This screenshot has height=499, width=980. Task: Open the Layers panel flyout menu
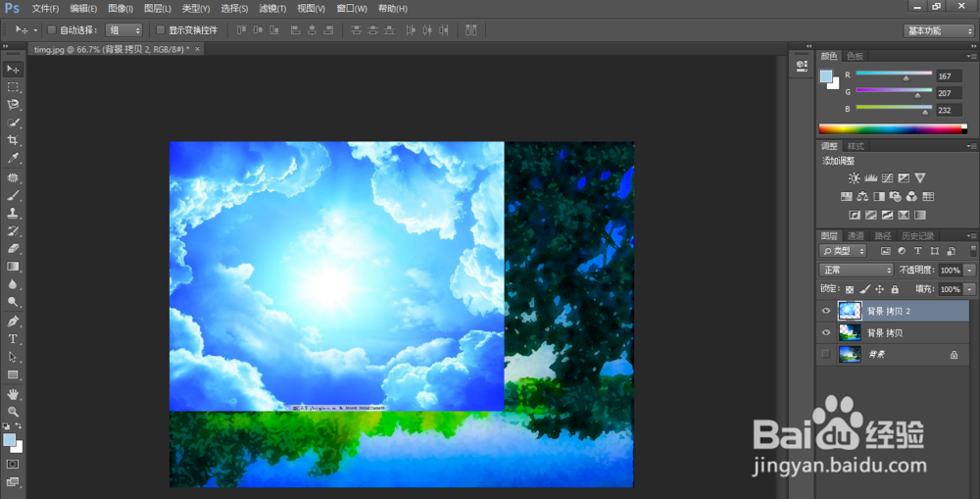tap(971, 235)
